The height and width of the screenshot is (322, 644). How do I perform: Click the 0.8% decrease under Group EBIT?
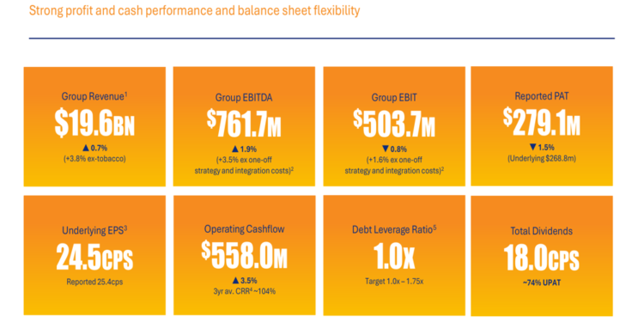tap(394, 149)
